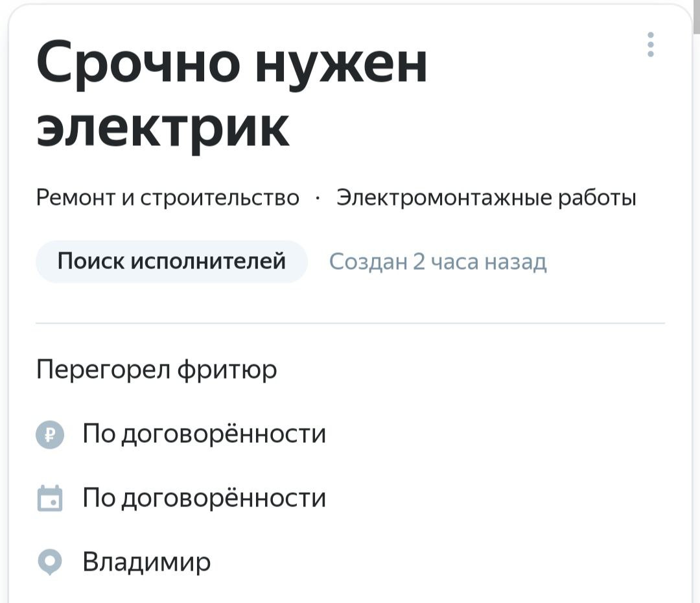Open the Ремонт и строительство category
The image size is (700, 603).
click(x=167, y=197)
